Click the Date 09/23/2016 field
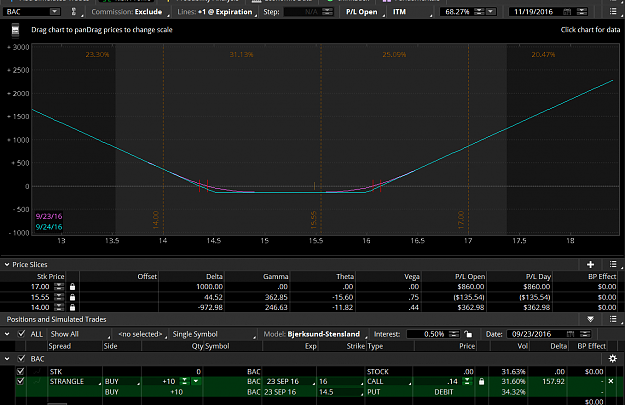625x405 pixels. coord(535,334)
